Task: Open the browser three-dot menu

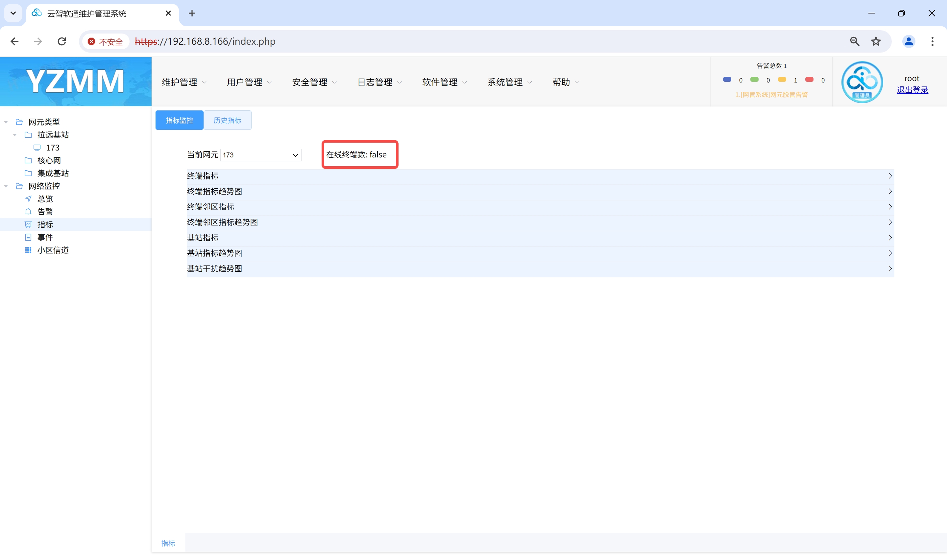Action: click(x=932, y=41)
